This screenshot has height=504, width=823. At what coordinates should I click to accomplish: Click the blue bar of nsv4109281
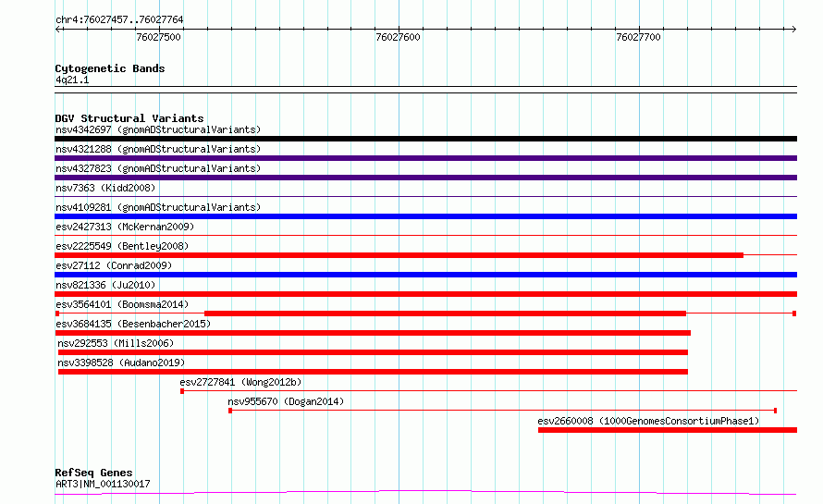click(425, 216)
